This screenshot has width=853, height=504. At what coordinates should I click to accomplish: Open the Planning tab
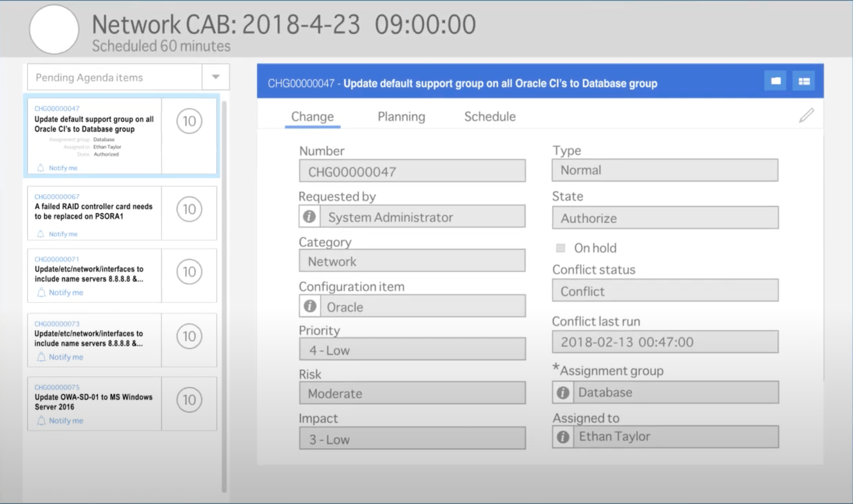[401, 117]
